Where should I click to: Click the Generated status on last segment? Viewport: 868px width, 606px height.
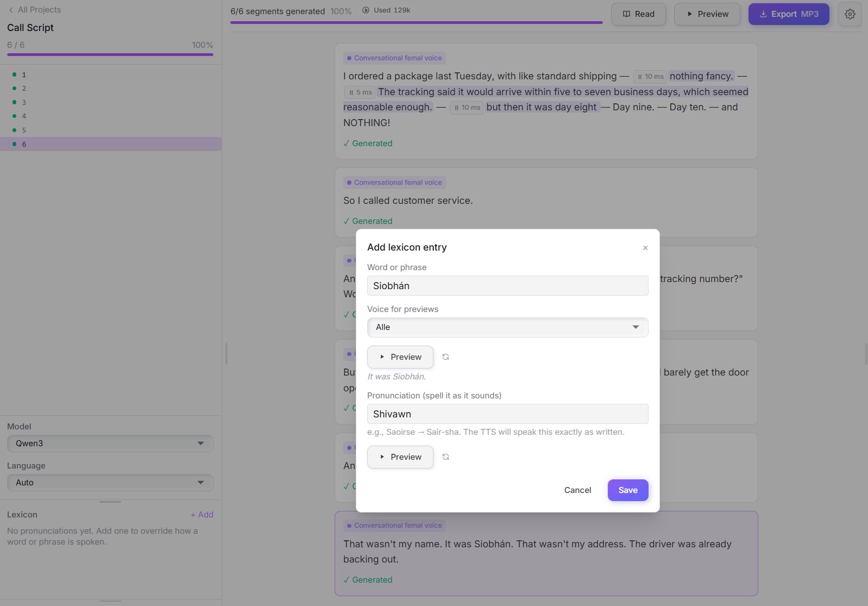pyautogui.click(x=368, y=580)
